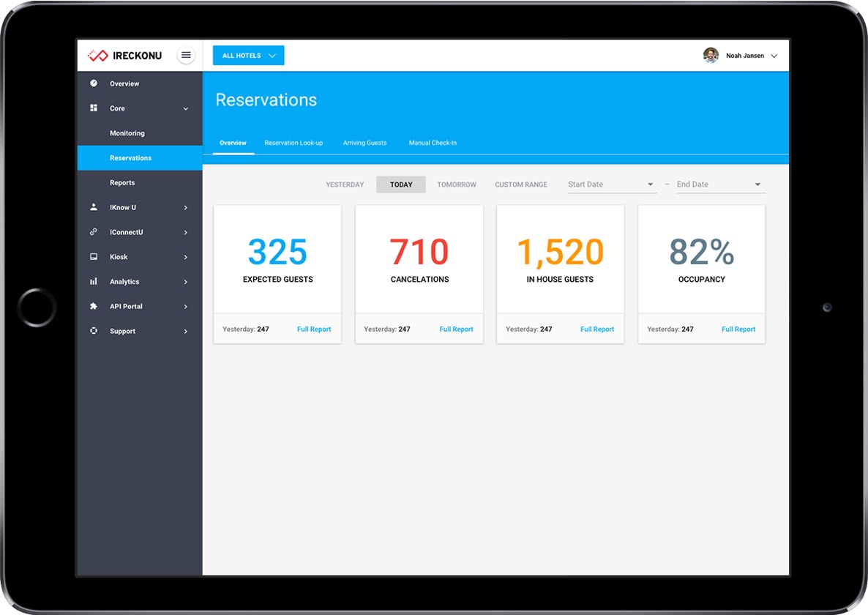Viewport: 868px width, 615px height.
Task: Click the Support lifebuoy icon
Action: click(x=94, y=331)
